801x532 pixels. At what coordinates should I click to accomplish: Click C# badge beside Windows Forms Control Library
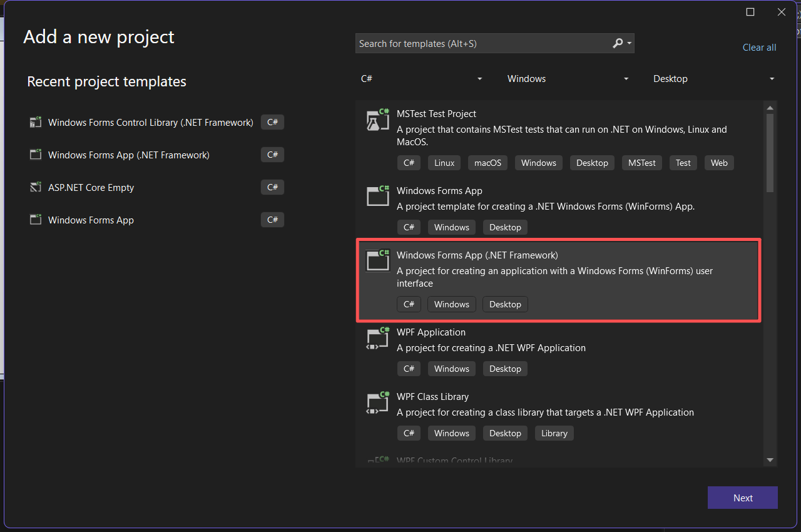(272, 122)
